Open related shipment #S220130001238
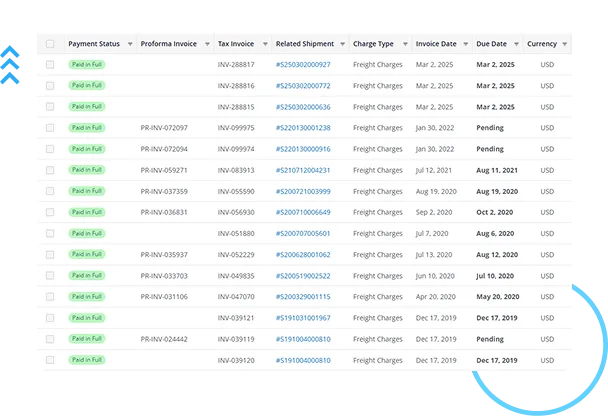This screenshot has width=608, height=416. (x=303, y=128)
